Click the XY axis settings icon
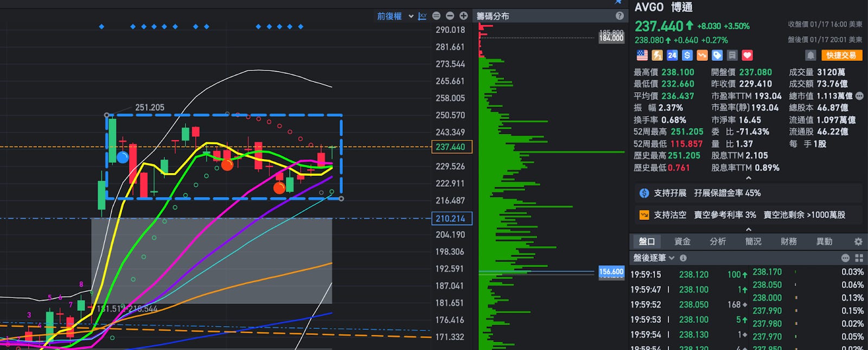 pos(423,16)
